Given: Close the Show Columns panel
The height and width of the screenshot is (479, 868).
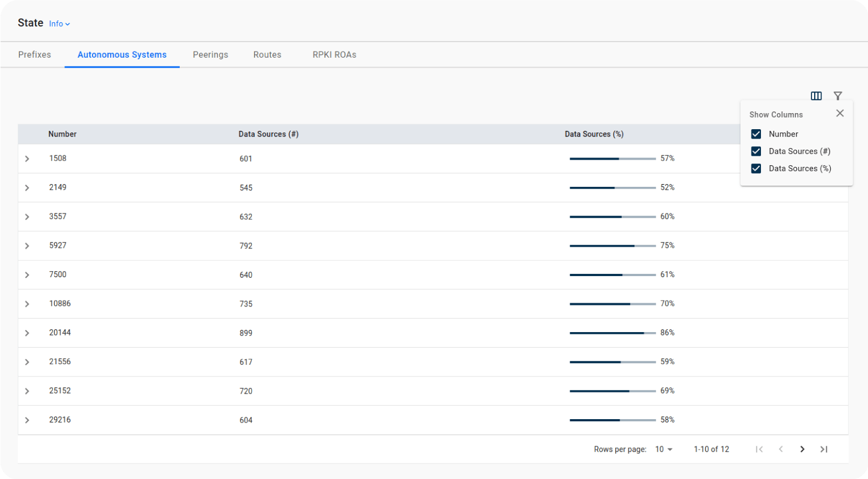Looking at the screenshot, I should click(x=840, y=113).
